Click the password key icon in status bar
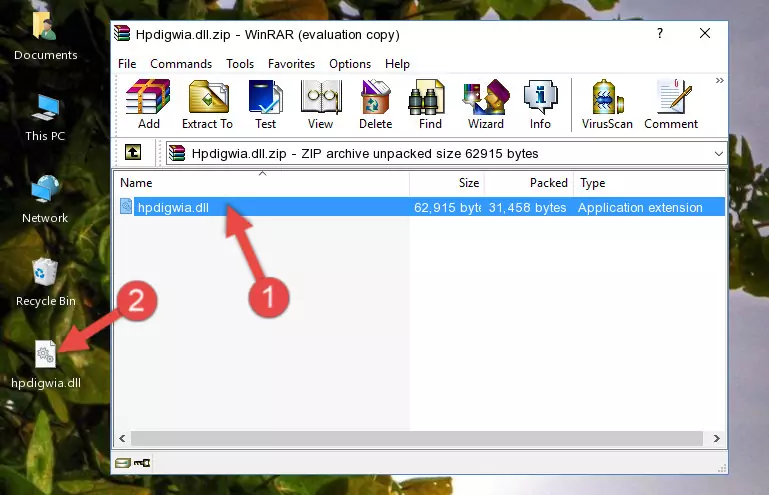This screenshot has width=769, height=495. tap(142, 462)
